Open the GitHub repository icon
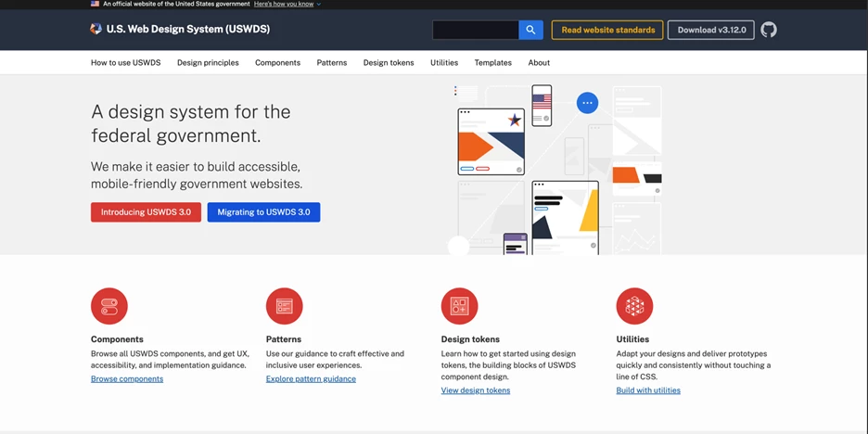The width and height of the screenshot is (868, 434). [769, 30]
